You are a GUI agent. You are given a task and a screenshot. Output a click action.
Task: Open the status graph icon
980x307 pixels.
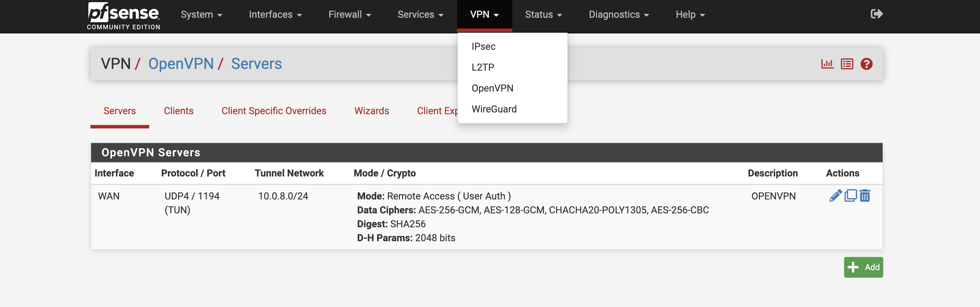[827, 64]
